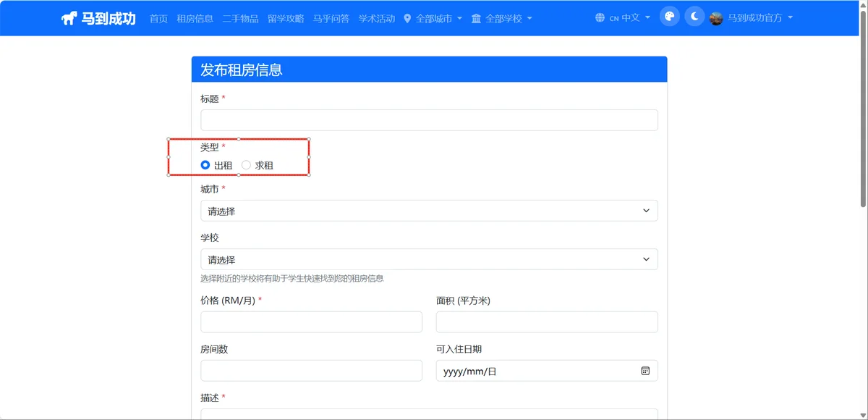868x420 pixels.
Task: Open the 城市 请选择 dropdown
Action: point(429,211)
